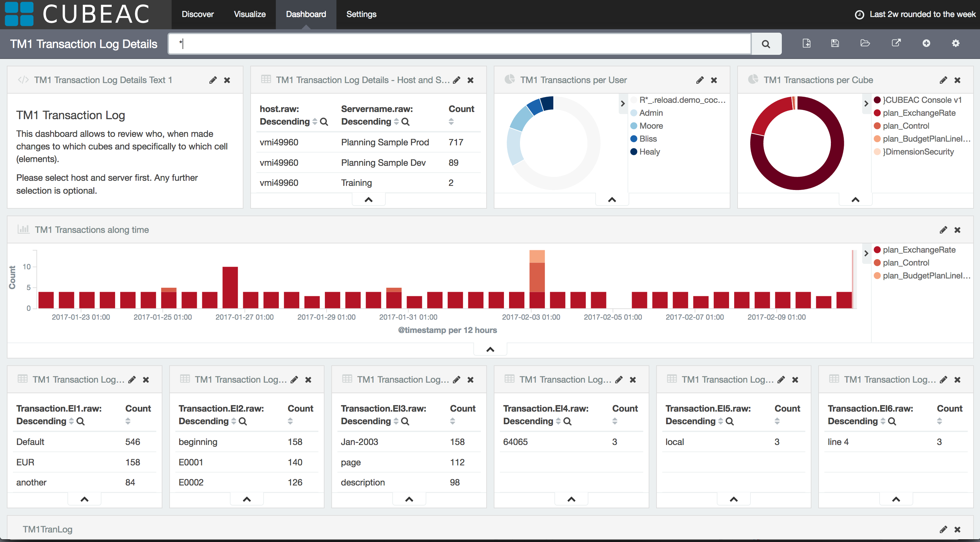Image resolution: width=980 pixels, height=542 pixels.
Task: Sort Transaction.El3.raw column arrows
Action: [396, 421]
